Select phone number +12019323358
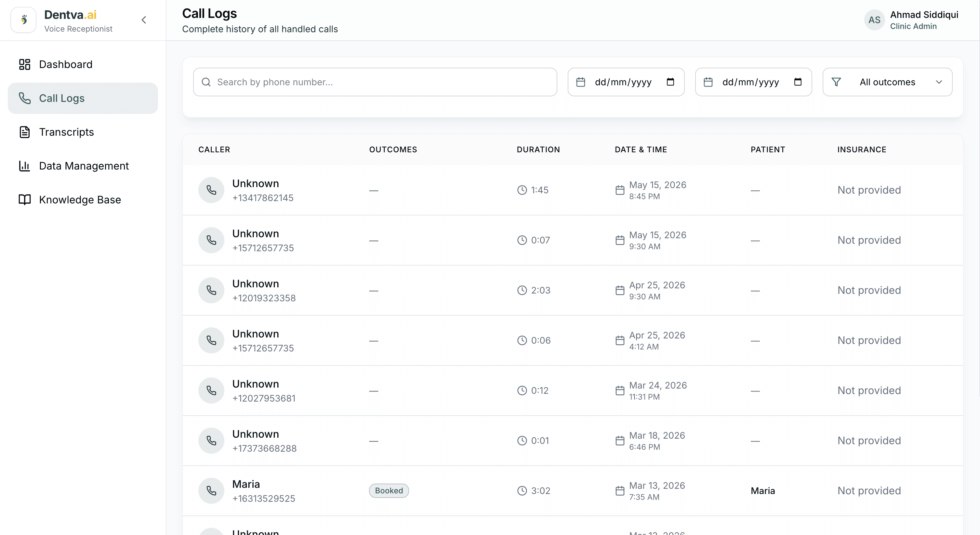This screenshot has height=535, width=980. click(264, 298)
